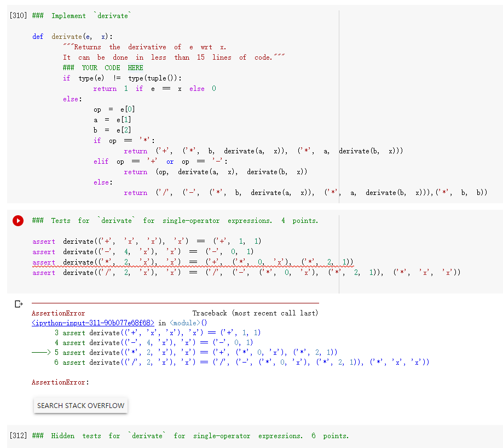Image resolution: width=503 pixels, height=448 pixels.
Task: Click the 'if type(e) != type(tuple()):' line
Action: [122, 78]
